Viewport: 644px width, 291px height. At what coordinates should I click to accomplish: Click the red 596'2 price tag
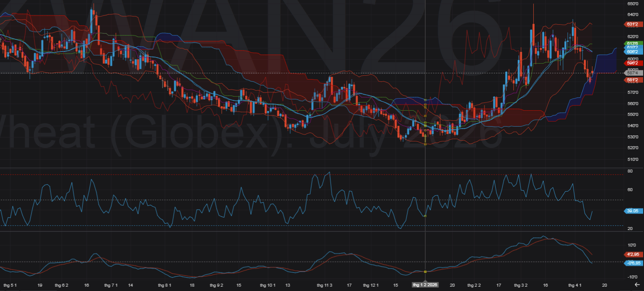click(632, 63)
